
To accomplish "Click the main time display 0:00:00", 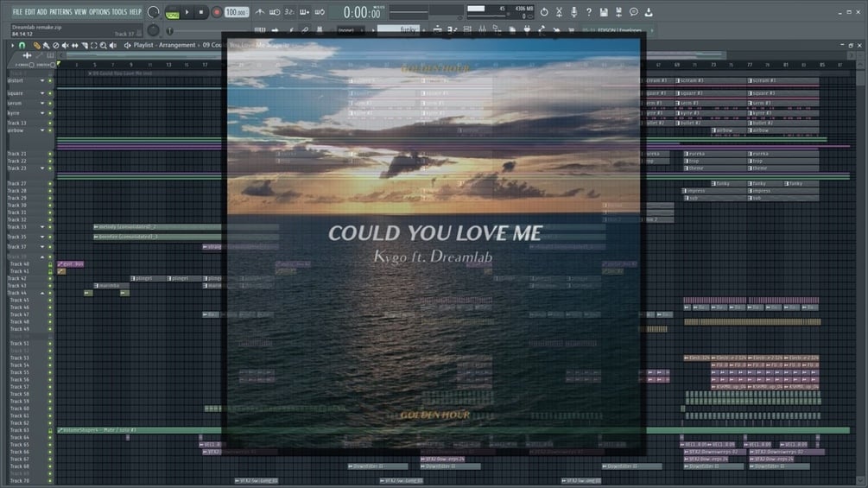I will coord(362,12).
